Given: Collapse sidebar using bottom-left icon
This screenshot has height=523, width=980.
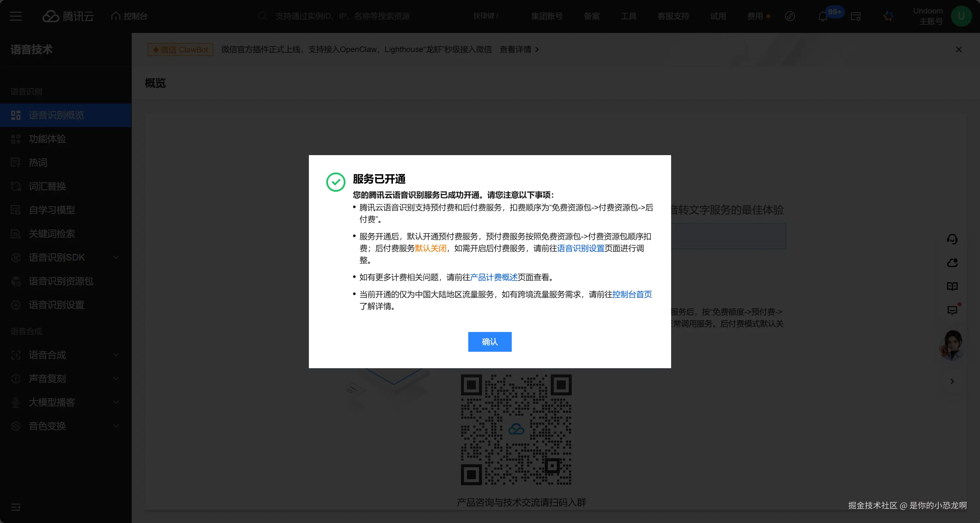Looking at the screenshot, I should [15, 507].
